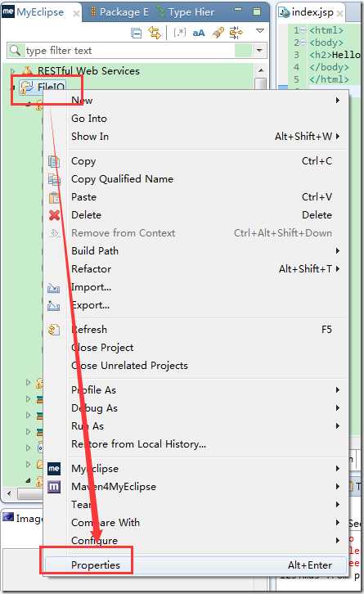Close the index.jsp editor tab
The height and width of the screenshot is (594, 364).
pos(339,14)
